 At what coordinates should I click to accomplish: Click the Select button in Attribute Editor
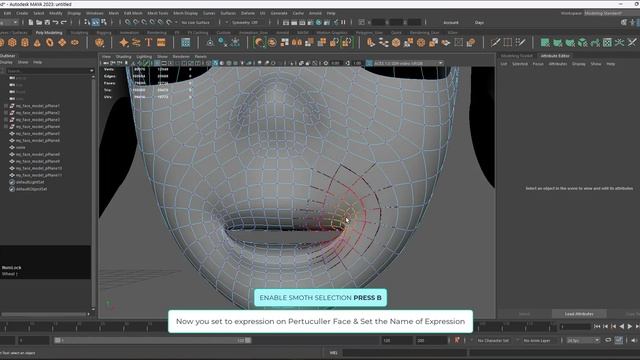pyautogui.click(x=524, y=314)
